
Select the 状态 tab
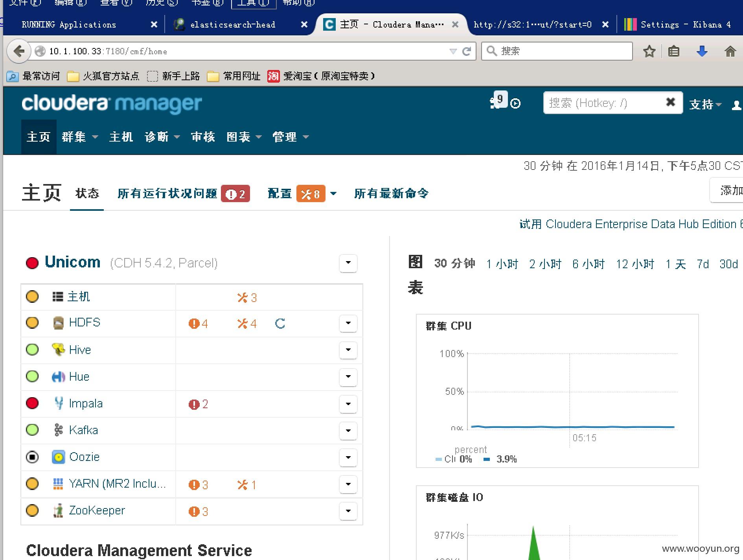(x=87, y=193)
